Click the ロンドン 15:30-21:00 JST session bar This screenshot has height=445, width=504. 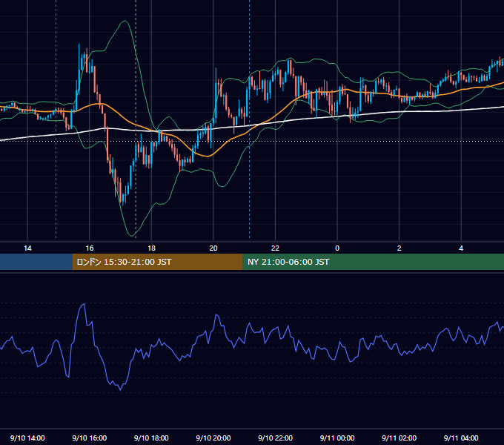click(157, 262)
